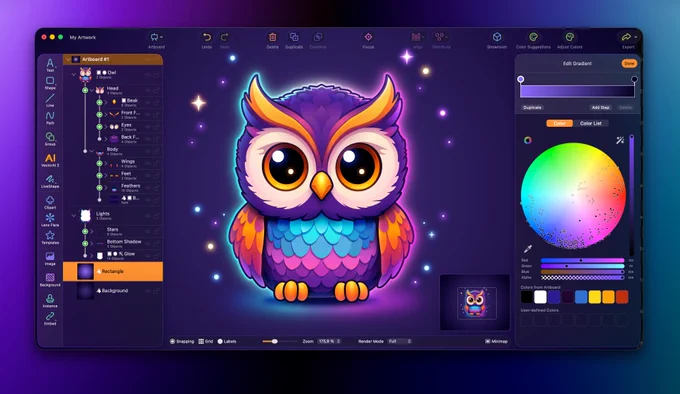Select the LiveShape tool
This screenshot has width=680, height=394.
[50, 181]
